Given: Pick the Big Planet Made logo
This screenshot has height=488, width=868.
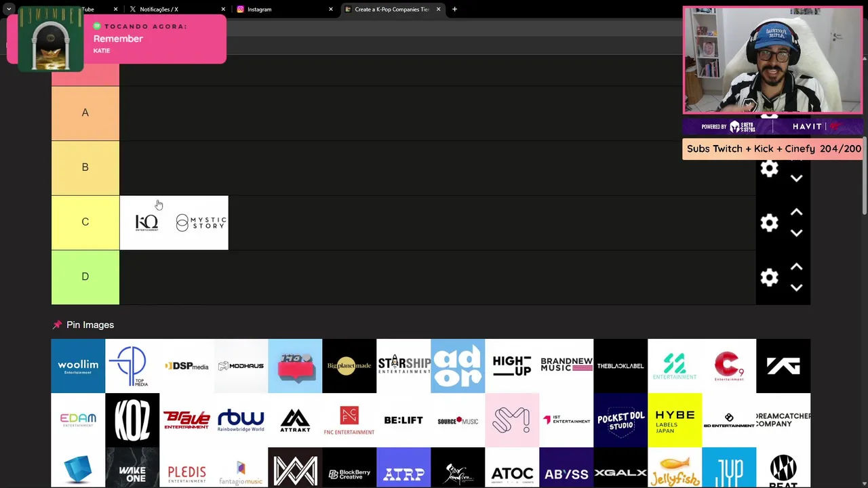Looking at the screenshot, I should pos(349,366).
